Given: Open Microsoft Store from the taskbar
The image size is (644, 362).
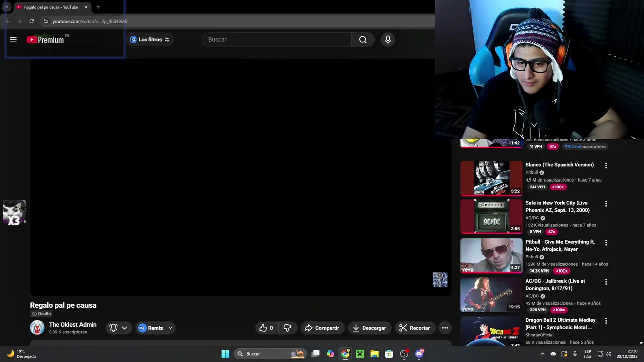Looking at the screenshot, I should point(389,354).
